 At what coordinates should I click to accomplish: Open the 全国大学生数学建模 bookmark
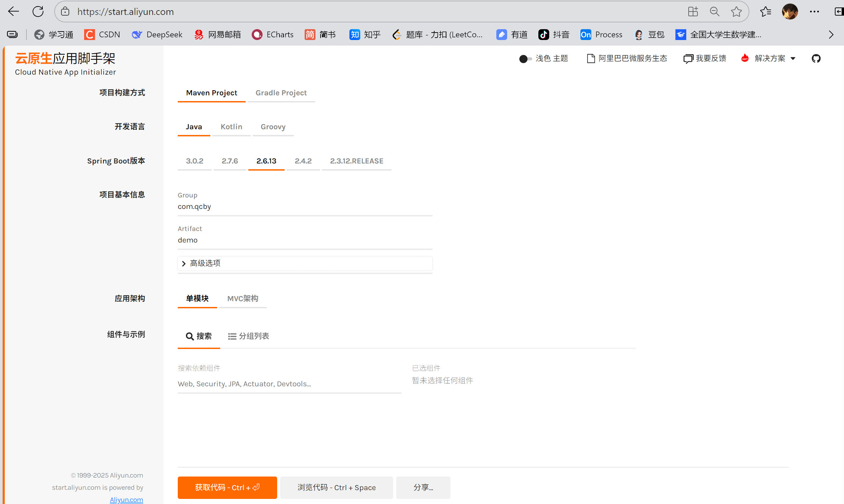pyautogui.click(x=718, y=35)
